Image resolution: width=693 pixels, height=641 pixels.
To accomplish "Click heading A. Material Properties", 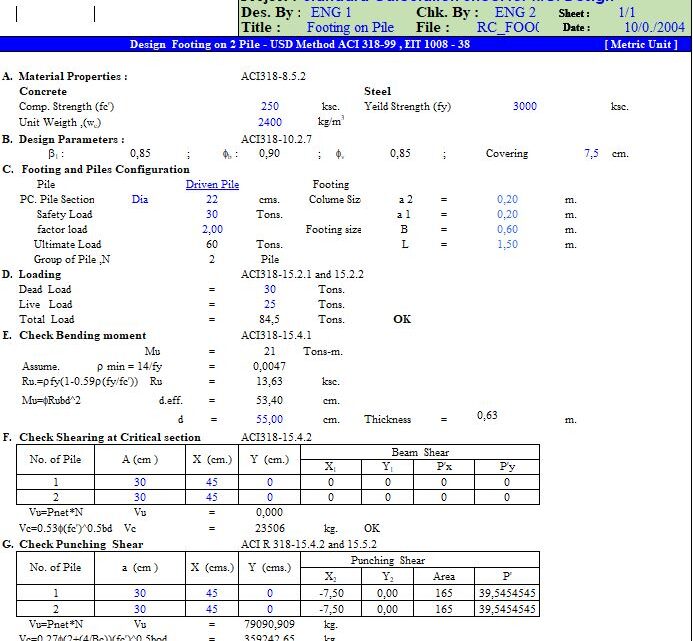I will [x=65, y=76].
